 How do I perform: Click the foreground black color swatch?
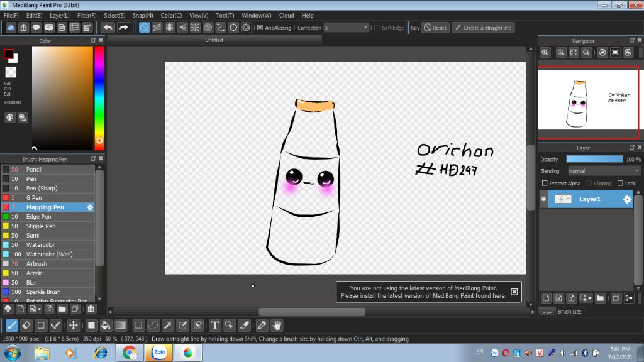pyautogui.click(x=8, y=54)
